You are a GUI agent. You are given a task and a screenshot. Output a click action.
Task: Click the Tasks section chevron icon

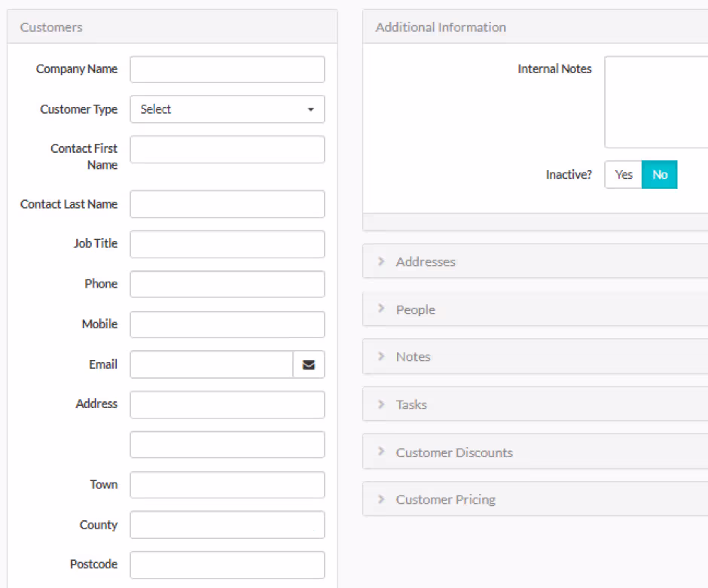(x=381, y=404)
